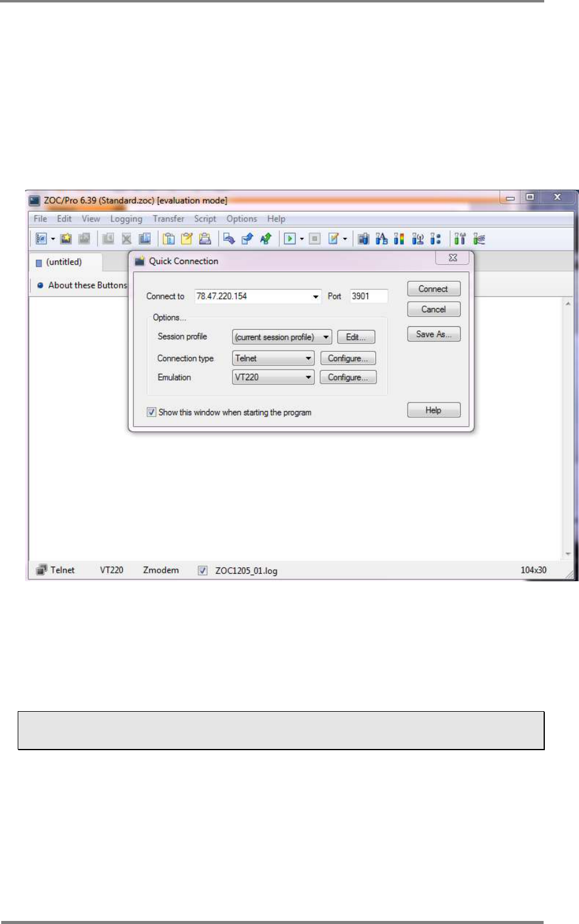Open the Connection type Telnet dropdown

click(309, 359)
